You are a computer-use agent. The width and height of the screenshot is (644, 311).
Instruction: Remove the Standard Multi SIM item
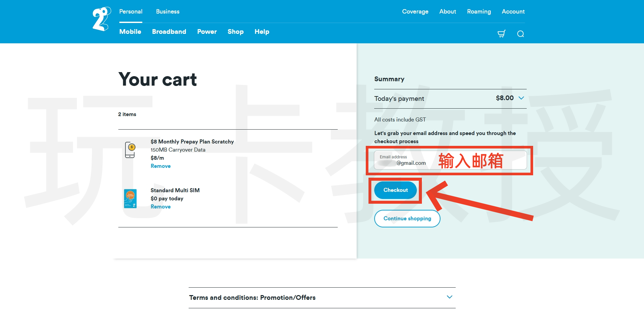pos(161,207)
